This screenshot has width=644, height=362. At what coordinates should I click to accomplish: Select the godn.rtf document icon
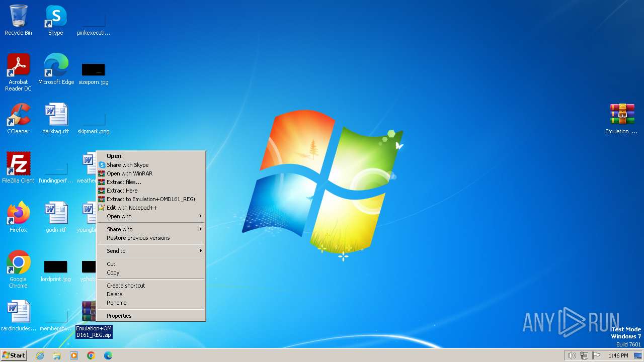(56, 217)
